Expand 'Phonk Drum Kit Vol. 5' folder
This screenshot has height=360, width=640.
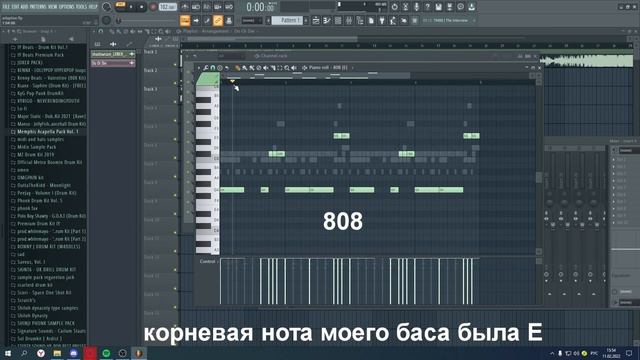(40, 201)
